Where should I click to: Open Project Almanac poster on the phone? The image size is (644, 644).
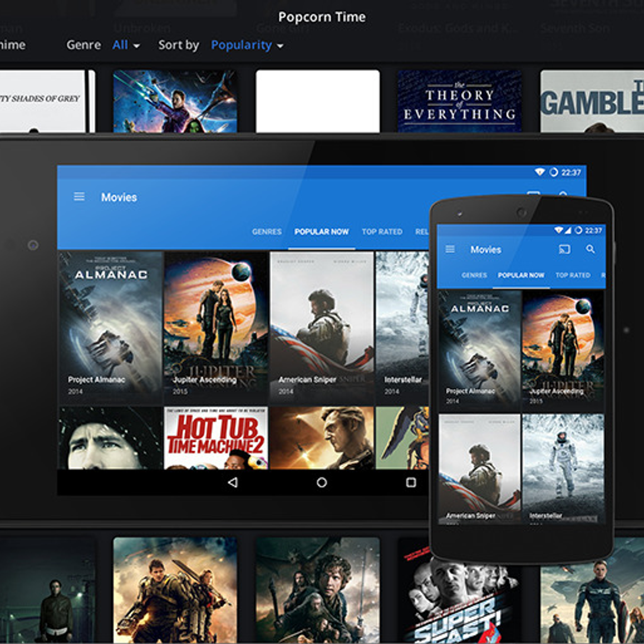point(479,351)
